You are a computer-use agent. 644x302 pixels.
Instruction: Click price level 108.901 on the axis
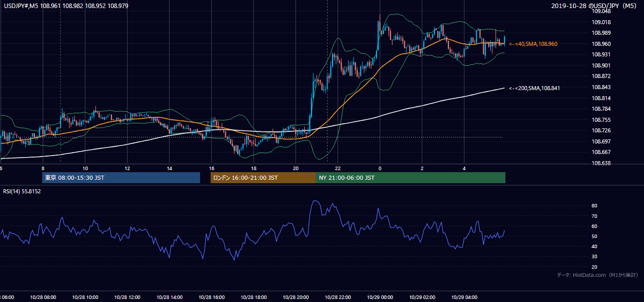click(x=601, y=65)
